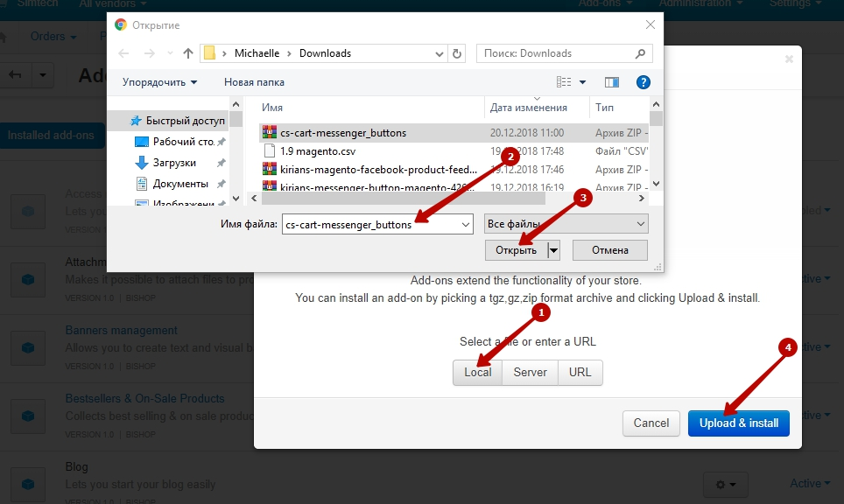This screenshot has height=504, width=844.
Task: Open Add-ons top menu
Action: [x=605, y=3]
